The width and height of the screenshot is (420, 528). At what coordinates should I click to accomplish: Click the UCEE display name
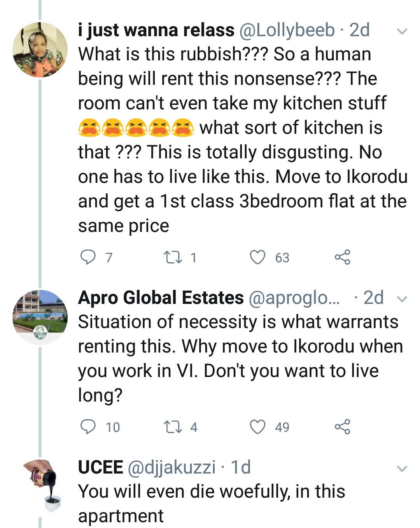tap(100, 467)
